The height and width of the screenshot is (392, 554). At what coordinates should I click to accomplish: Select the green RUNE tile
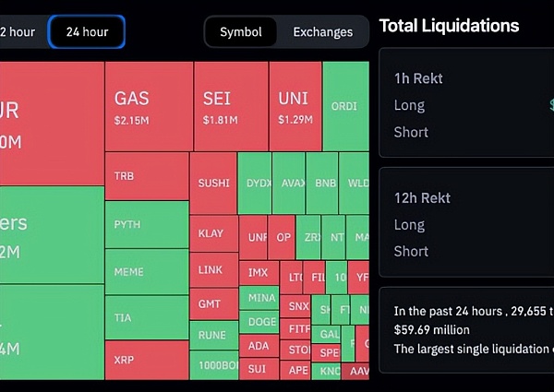tap(213, 336)
